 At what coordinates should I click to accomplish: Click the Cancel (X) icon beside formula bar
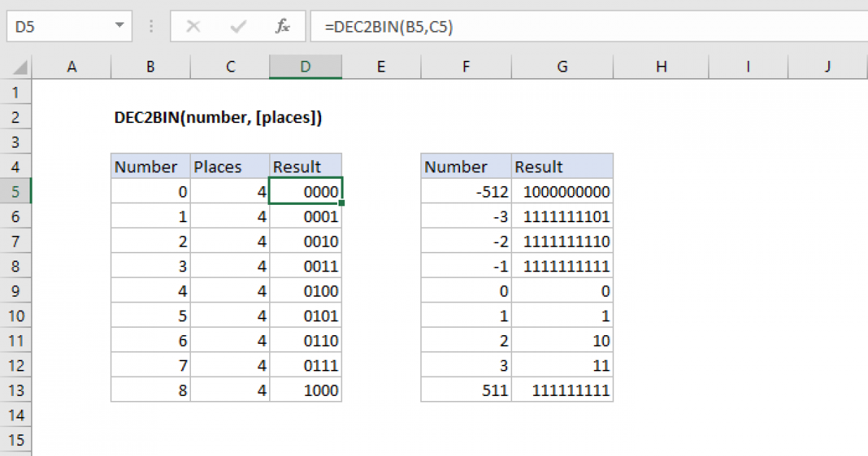[x=193, y=26]
